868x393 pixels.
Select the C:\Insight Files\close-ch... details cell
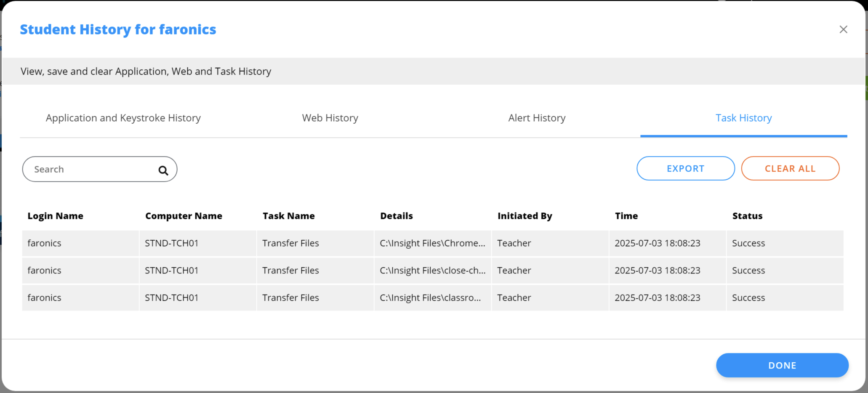[x=432, y=271]
